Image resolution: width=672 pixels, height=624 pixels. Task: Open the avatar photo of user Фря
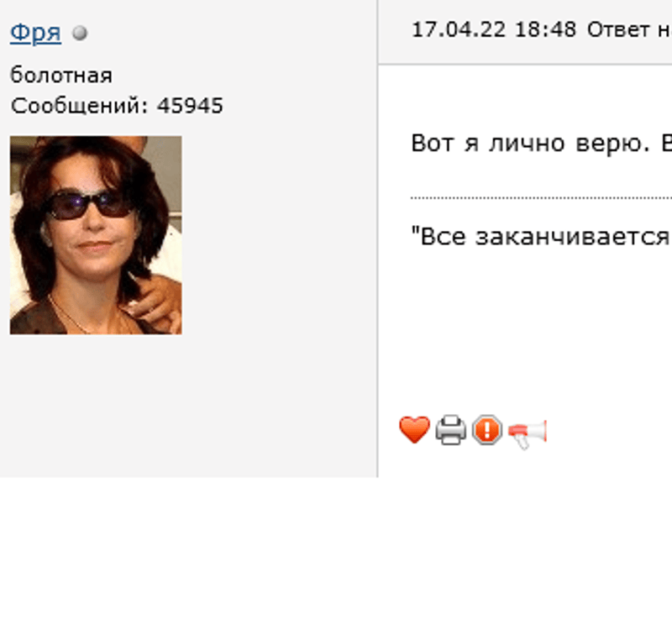tap(96, 235)
